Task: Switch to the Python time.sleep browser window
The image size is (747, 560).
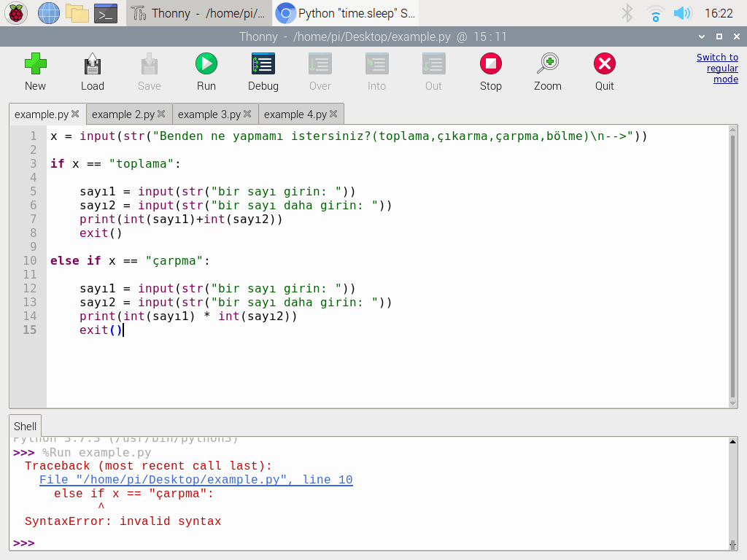Action: 346,13
